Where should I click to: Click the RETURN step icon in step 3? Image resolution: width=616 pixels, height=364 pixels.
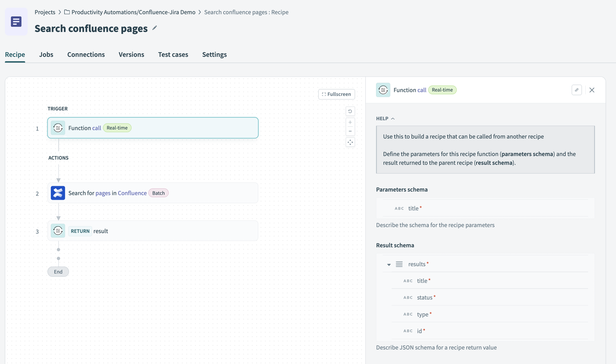(58, 231)
